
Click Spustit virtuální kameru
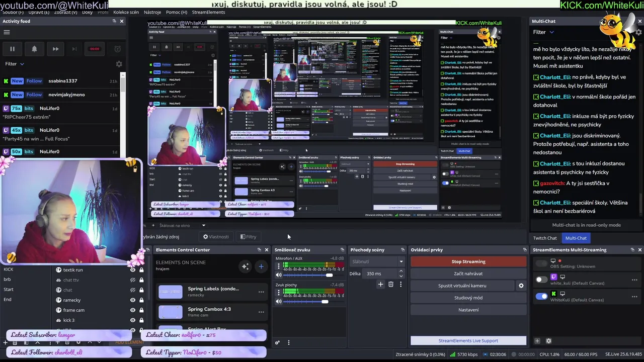tap(462, 286)
